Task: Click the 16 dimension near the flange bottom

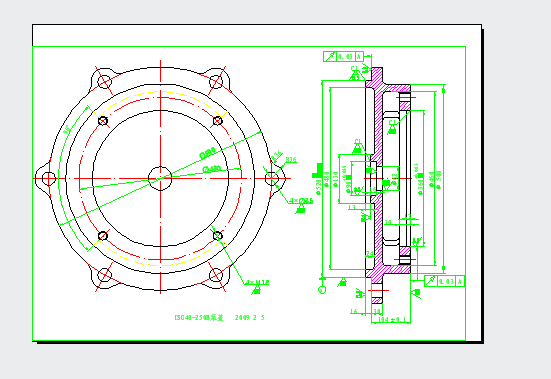Action: point(354,311)
